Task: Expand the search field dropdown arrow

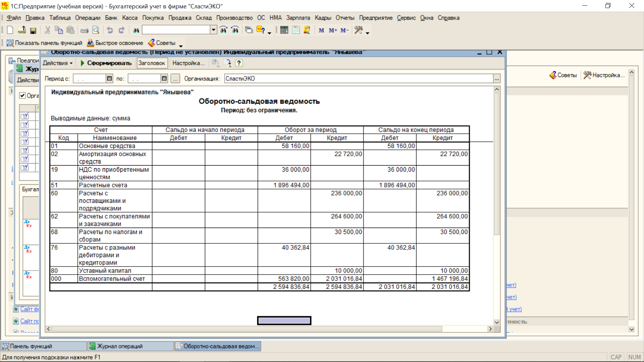Action: coord(213,30)
